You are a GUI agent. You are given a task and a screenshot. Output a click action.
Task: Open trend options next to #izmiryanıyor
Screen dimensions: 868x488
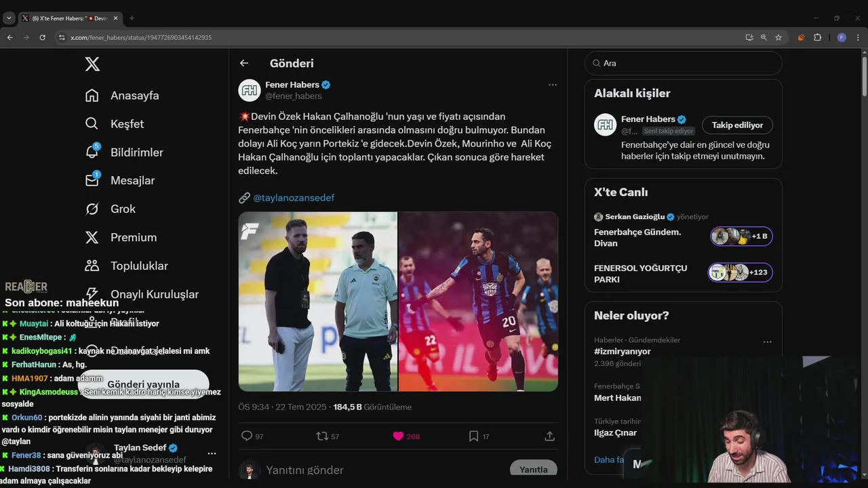(768, 342)
